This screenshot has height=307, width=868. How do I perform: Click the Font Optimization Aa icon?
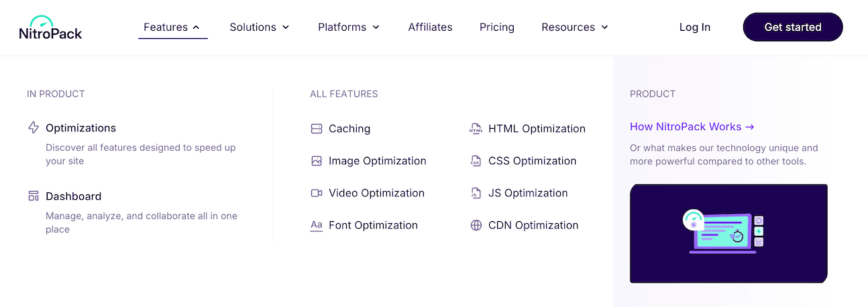click(317, 225)
